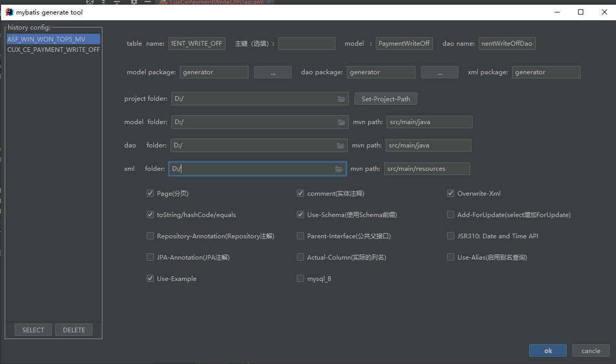Image resolution: width=616 pixels, height=364 pixels.
Task: Enable Actual-Column checkbox
Action: pos(300,258)
